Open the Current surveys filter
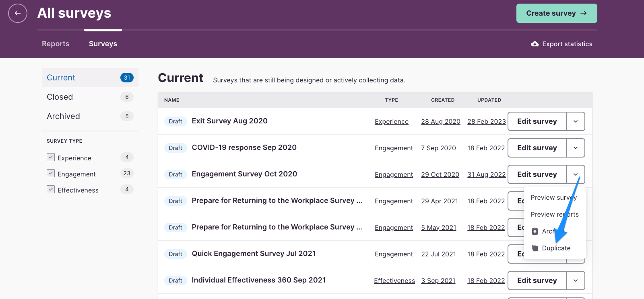644x299 pixels. point(90,78)
